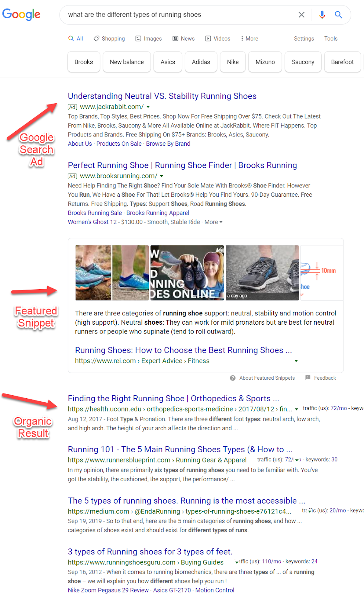Select the All results tab

click(x=76, y=39)
